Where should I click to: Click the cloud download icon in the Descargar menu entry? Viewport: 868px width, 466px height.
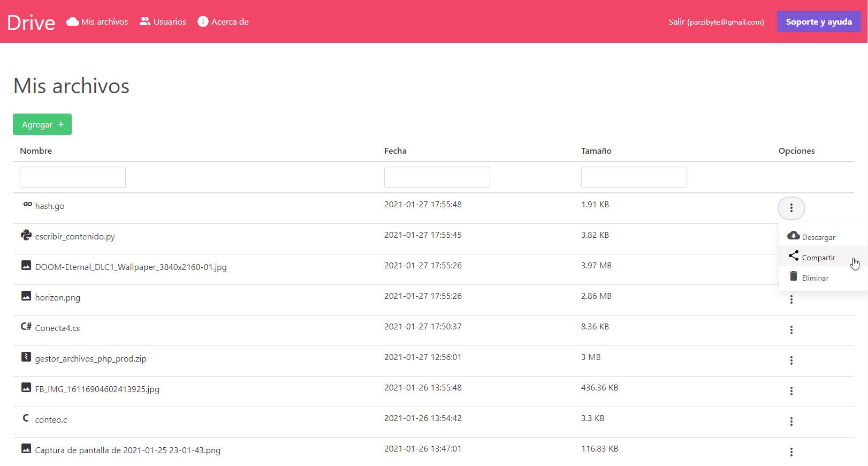pyautogui.click(x=794, y=236)
